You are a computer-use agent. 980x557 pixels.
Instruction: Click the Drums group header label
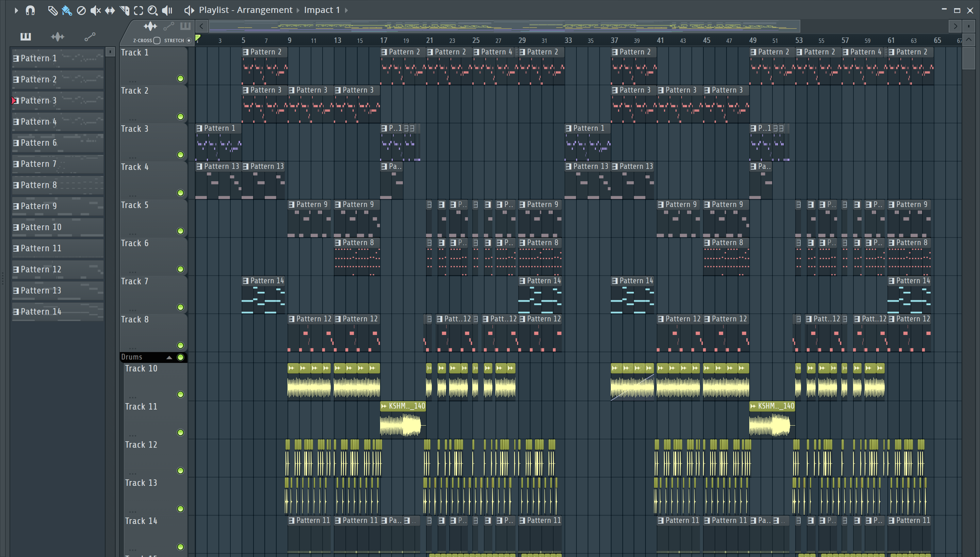131,357
